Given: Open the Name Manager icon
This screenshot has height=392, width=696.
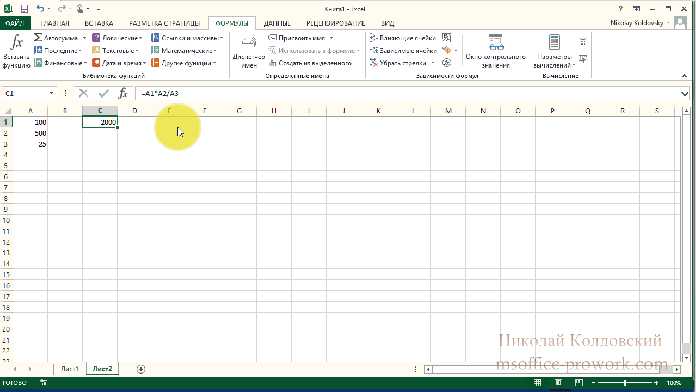Looking at the screenshot, I should click(x=249, y=43).
